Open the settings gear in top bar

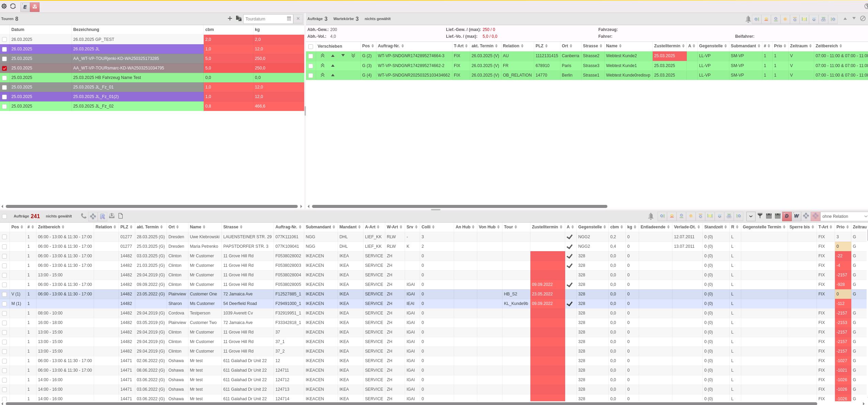pos(4,6)
